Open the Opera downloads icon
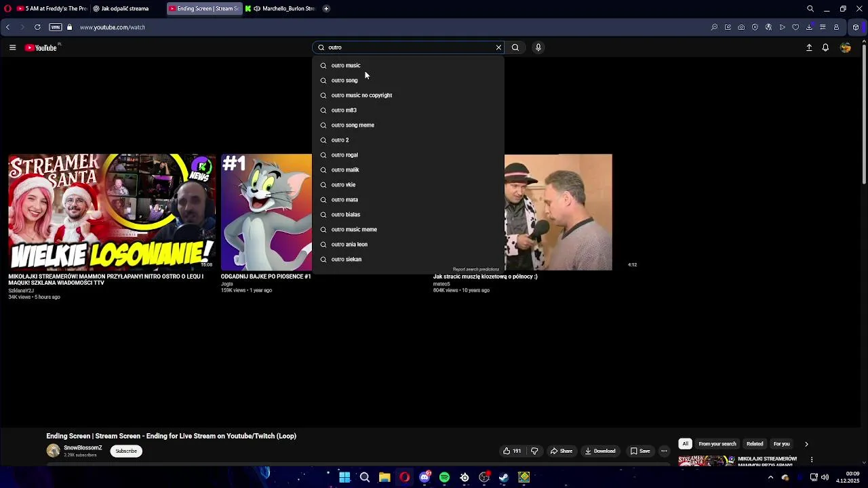Image resolution: width=868 pixels, height=488 pixels. click(x=809, y=27)
